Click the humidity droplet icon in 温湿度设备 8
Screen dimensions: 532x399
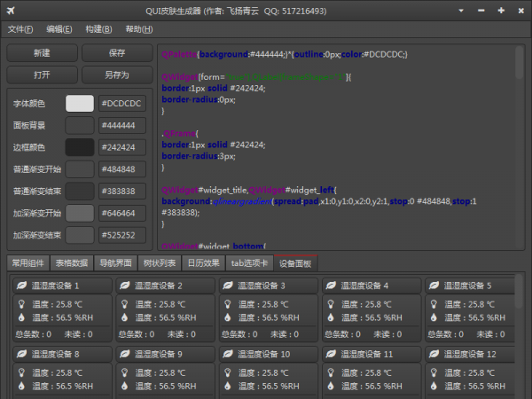click(x=21, y=387)
